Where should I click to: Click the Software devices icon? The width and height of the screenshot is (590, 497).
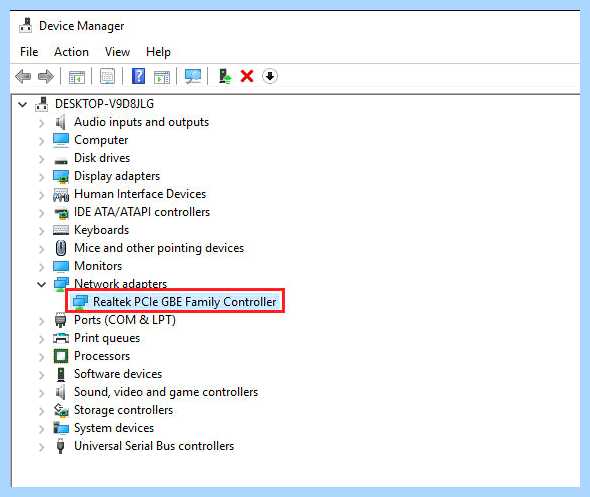click(61, 374)
